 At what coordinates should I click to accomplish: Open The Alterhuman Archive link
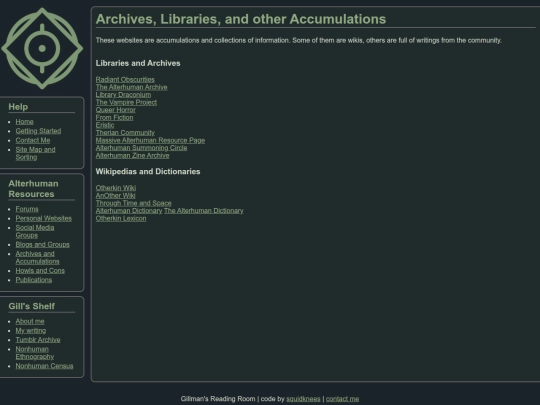(x=132, y=87)
